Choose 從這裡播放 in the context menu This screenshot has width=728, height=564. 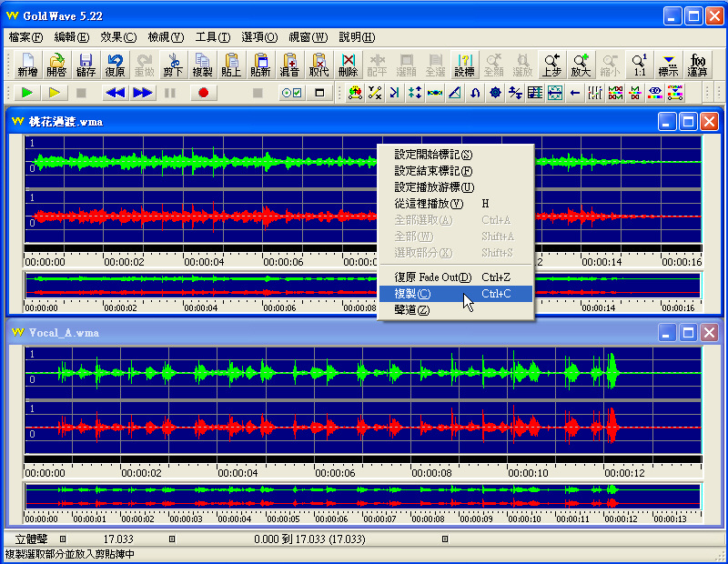coord(456,204)
